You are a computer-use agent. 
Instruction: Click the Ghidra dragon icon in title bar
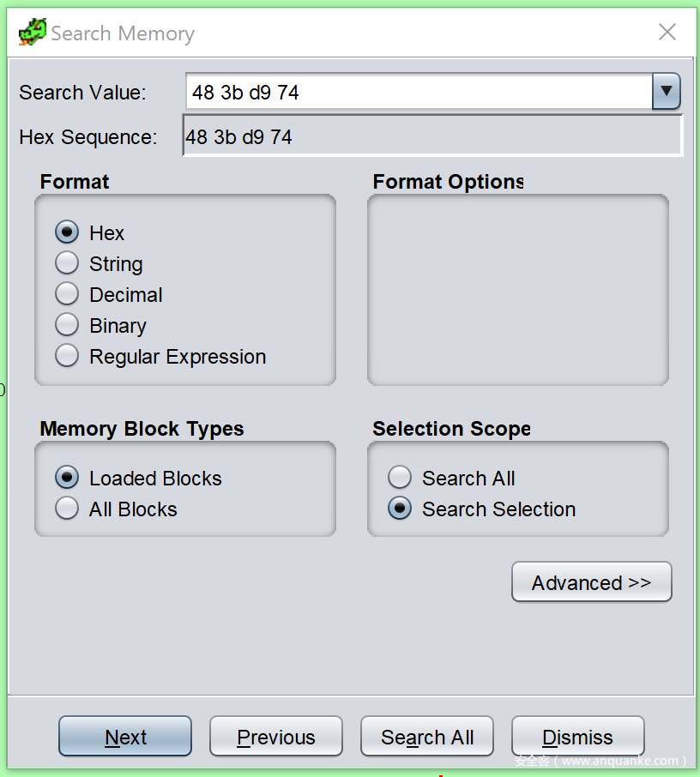[32, 33]
